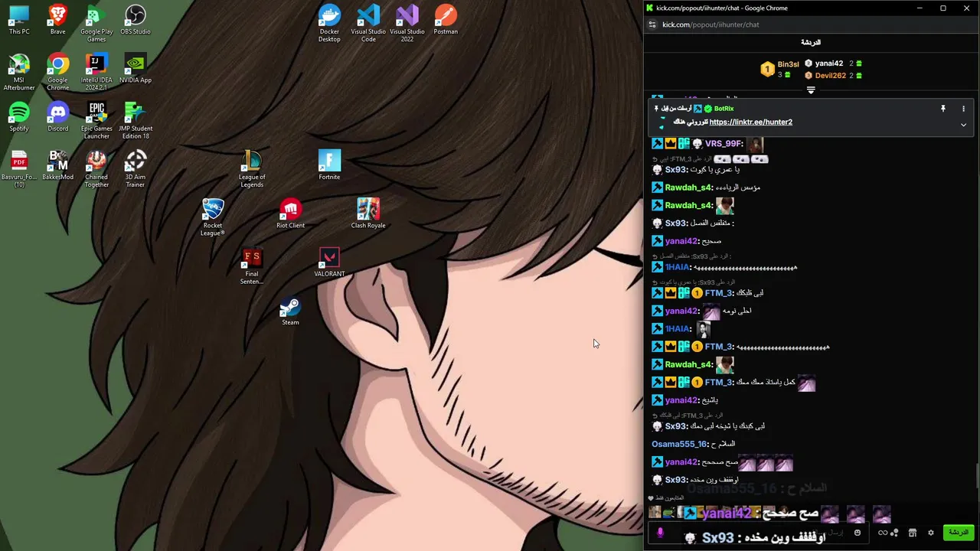Viewport: 980px width, 551px height.
Task: Collapse the pinned message with chevron
Action: pos(963,125)
